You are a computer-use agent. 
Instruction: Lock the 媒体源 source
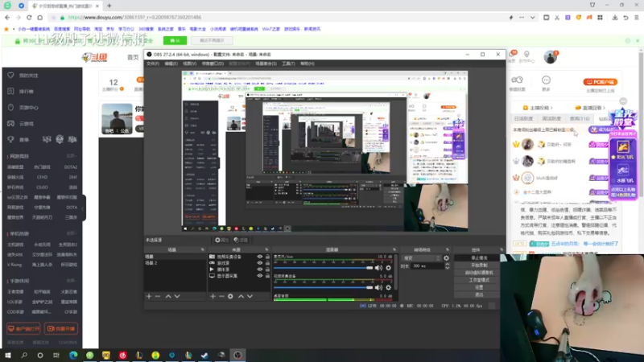pos(267,269)
